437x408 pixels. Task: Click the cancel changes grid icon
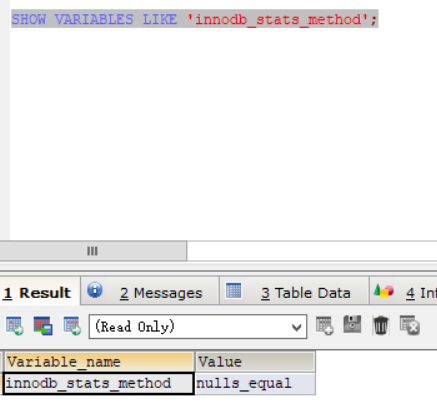(x=410, y=325)
